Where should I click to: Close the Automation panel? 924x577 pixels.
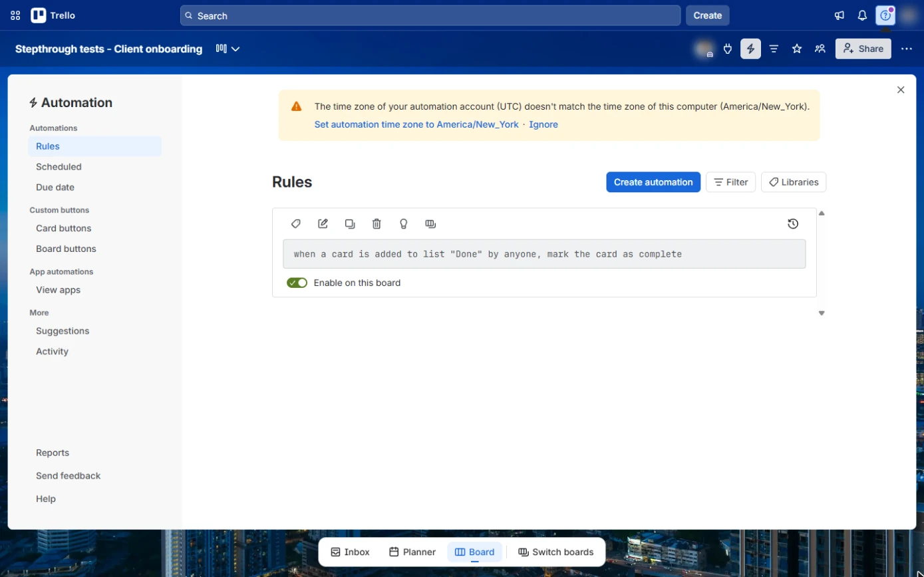[901, 90]
